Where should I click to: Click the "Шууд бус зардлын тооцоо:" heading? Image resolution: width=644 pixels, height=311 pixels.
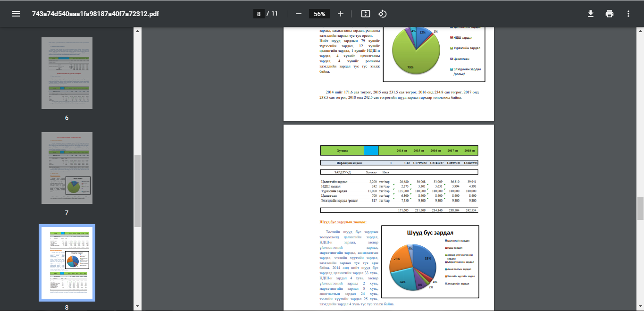(x=343, y=222)
